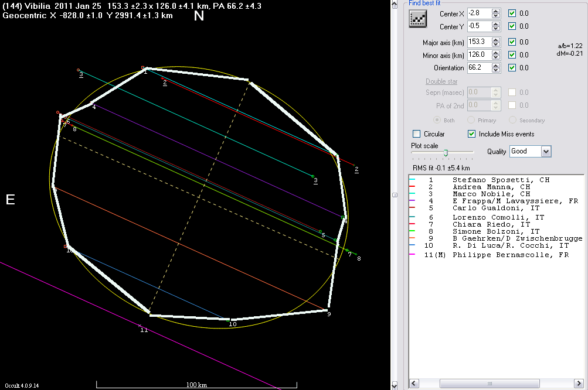The image size is (588, 390).
Task: Click the Find best fit graph icon
Action: (417, 19)
